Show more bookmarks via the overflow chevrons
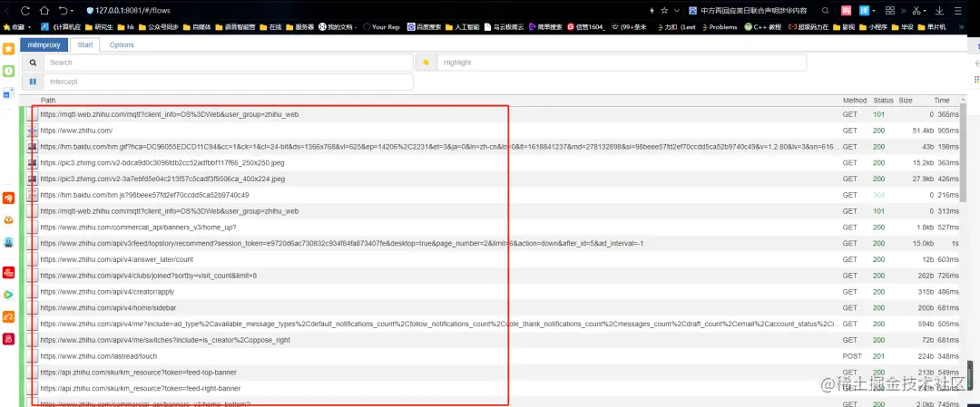The height and width of the screenshot is (407, 980). [x=961, y=27]
